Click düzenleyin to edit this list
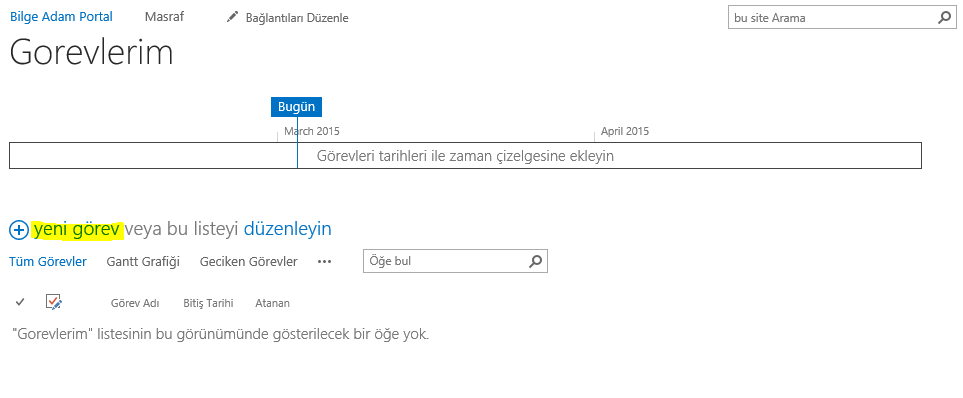 287,229
